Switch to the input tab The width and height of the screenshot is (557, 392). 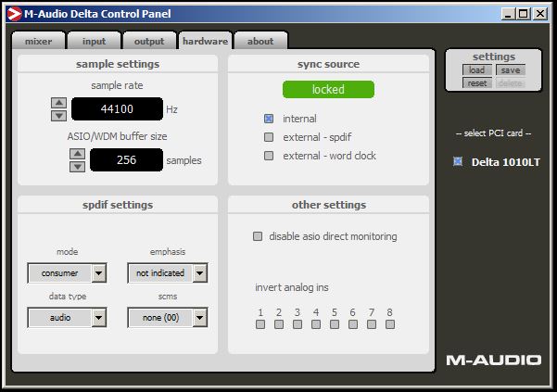pos(95,41)
